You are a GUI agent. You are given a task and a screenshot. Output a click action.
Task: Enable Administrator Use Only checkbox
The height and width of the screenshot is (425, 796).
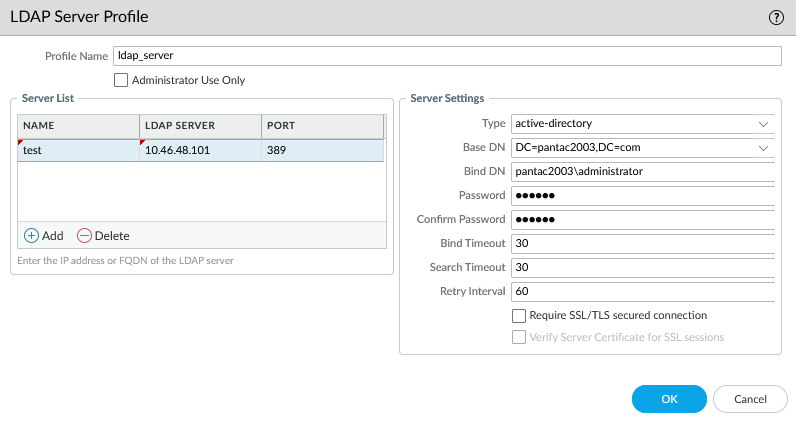pyautogui.click(x=121, y=80)
